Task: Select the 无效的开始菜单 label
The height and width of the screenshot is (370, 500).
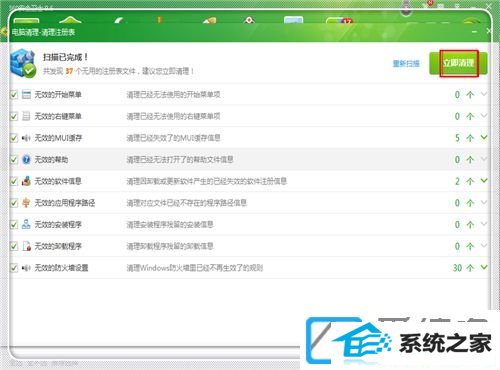Action: pos(58,95)
